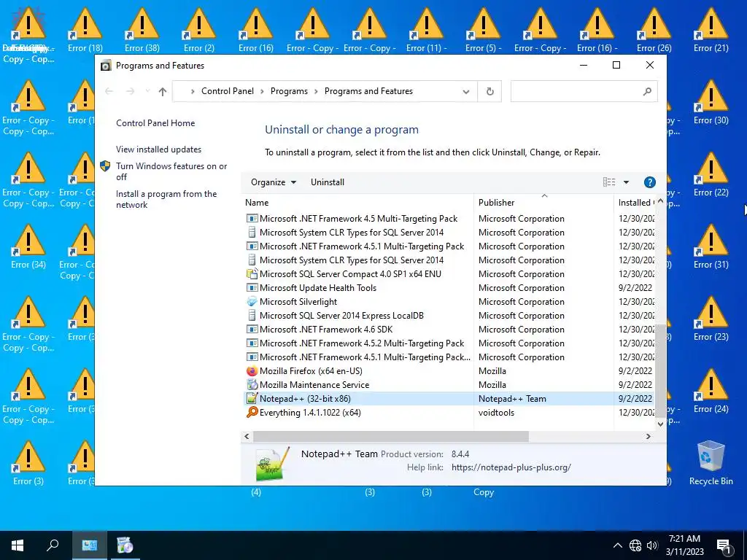This screenshot has height=560, width=747.
Task: Sort list by Name column header
Action: (357, 203)
